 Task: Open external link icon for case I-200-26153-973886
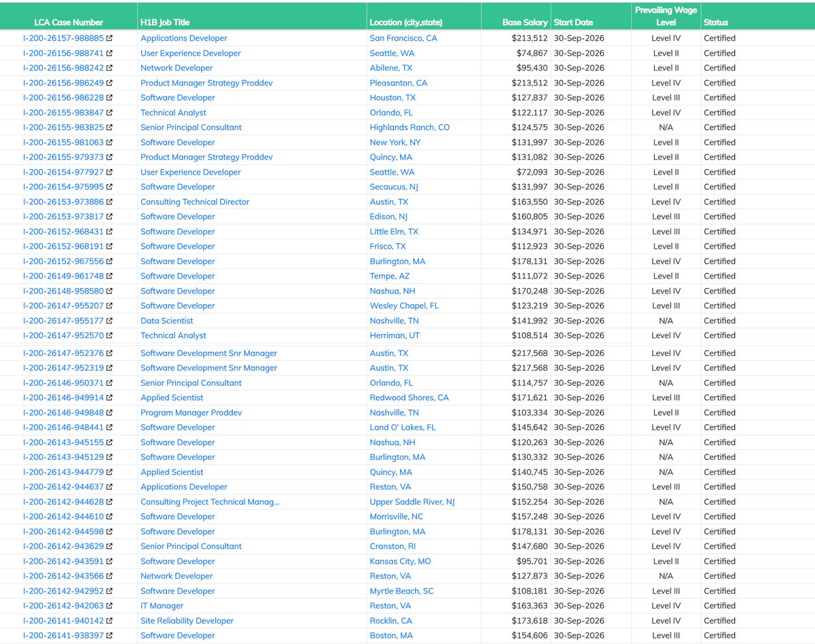tap(109, 202)
